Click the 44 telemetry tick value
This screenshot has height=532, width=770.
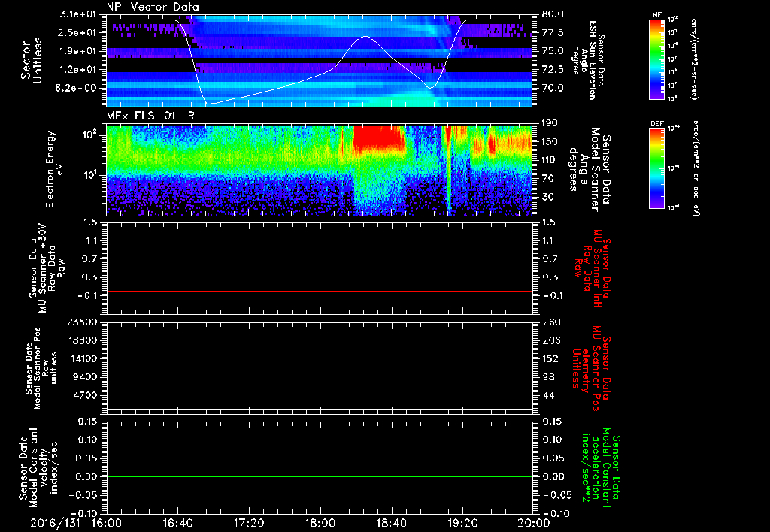547,395
